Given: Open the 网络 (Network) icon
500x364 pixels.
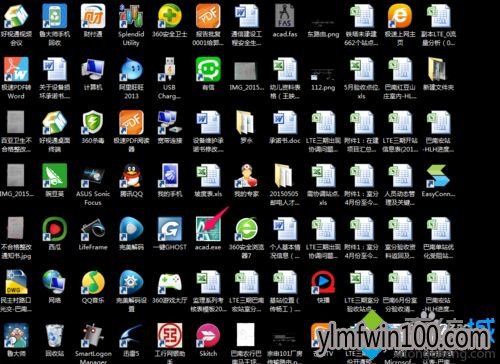Looking at the screenshot, I should [x=55, y=287].
